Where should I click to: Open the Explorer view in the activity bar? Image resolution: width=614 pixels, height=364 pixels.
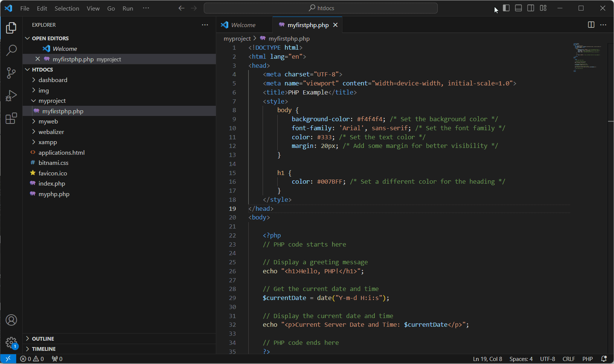click(11, 27)
